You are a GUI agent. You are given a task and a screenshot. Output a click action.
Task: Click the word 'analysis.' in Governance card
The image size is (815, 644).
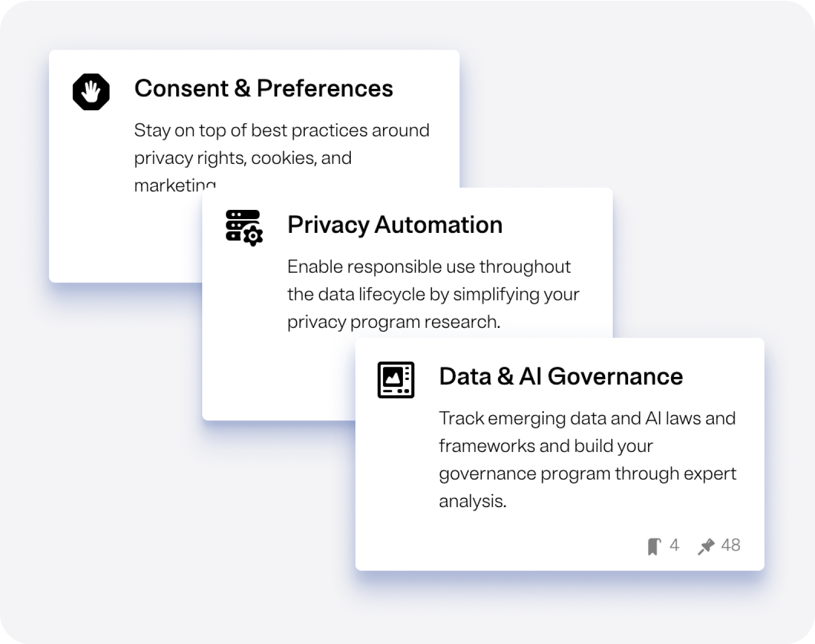click(x=472, y=501)
